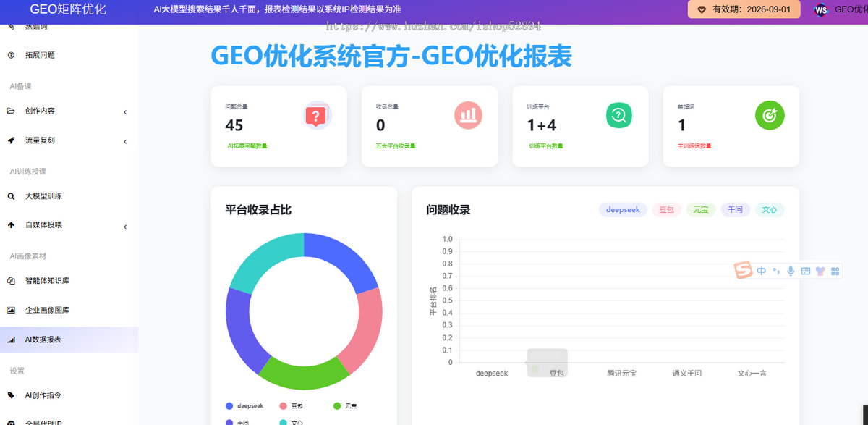868x425 pixels.
Task: Open the 智能体知识库 menu item
Action: pos(69,281)
